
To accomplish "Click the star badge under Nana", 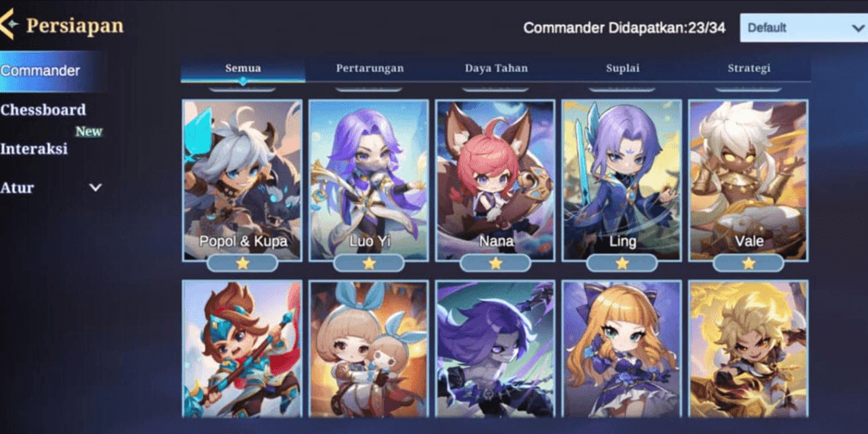I will pyautogui.click(x=496, y=263).
